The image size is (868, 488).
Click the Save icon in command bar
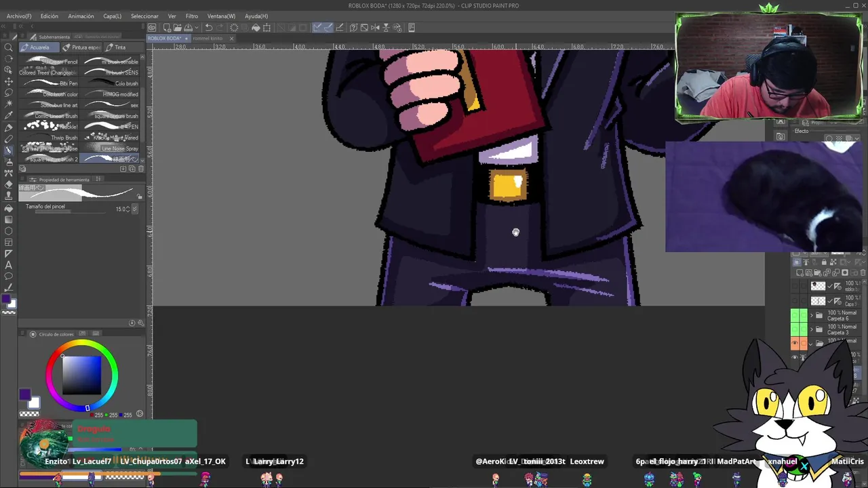188,28
